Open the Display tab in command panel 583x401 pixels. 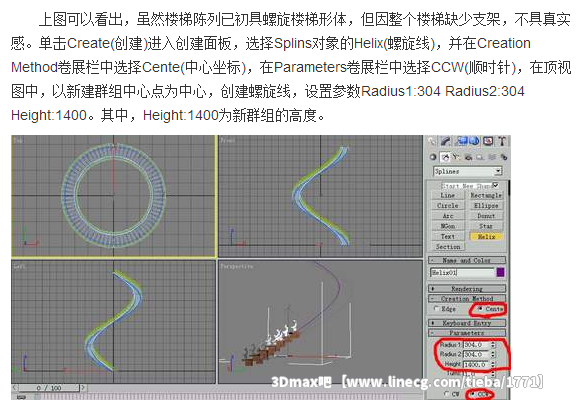pos(488,141)
